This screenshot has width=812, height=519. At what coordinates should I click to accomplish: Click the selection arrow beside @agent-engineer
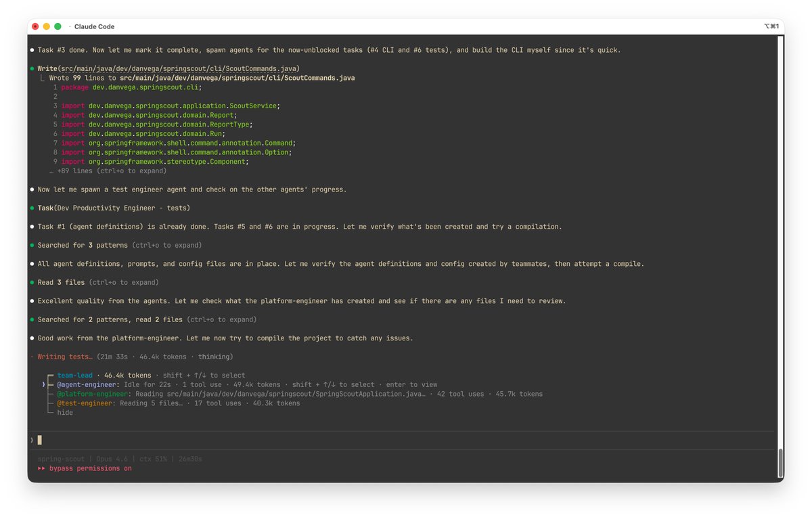coord(43,384)
